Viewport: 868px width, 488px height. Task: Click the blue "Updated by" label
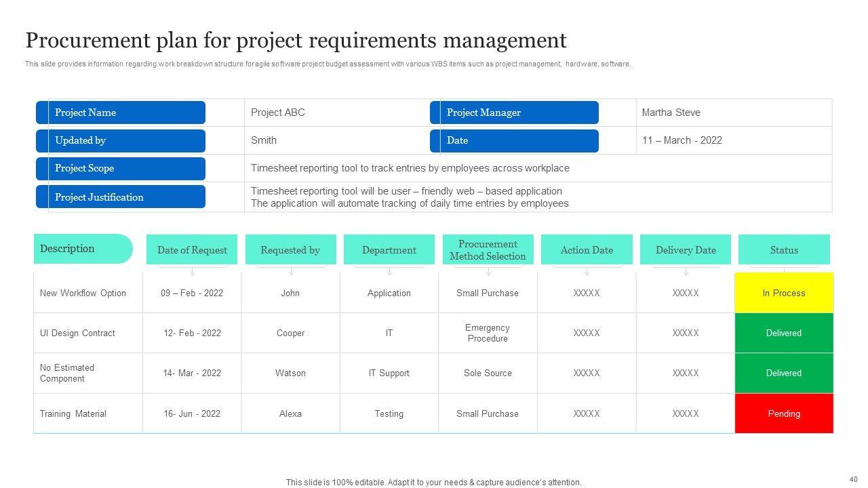point(121,140)
